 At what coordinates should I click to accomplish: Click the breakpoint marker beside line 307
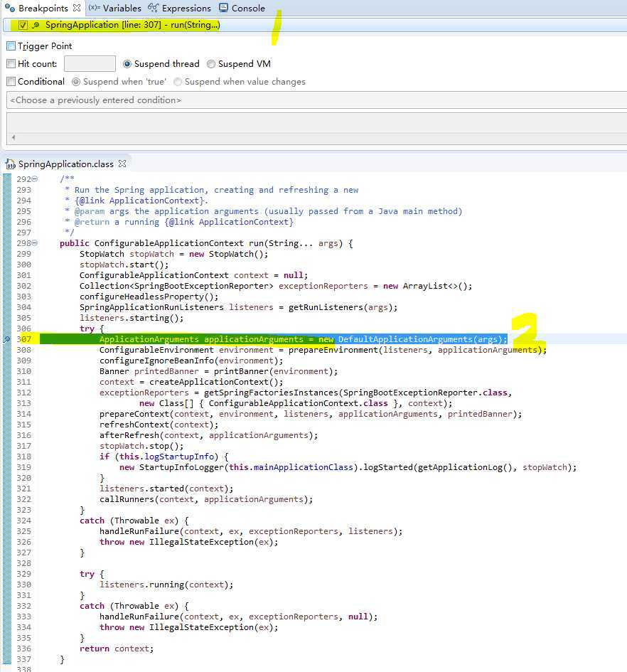(x=6, y=339)
